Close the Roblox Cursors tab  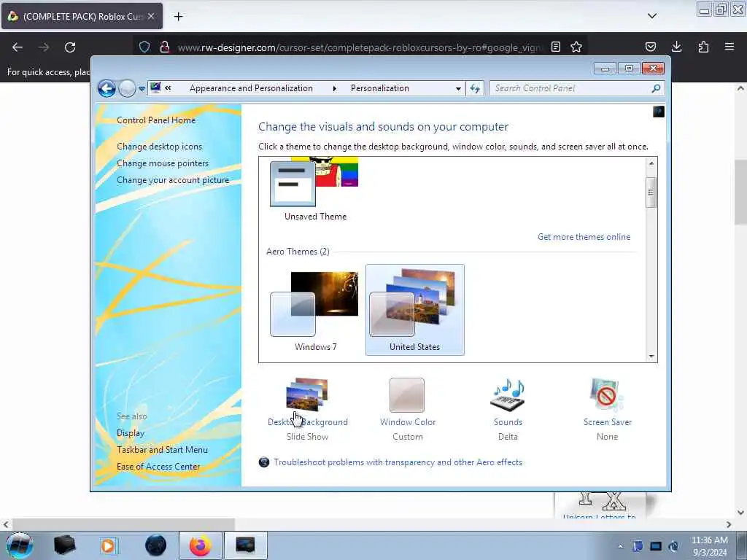coord(151,16)
